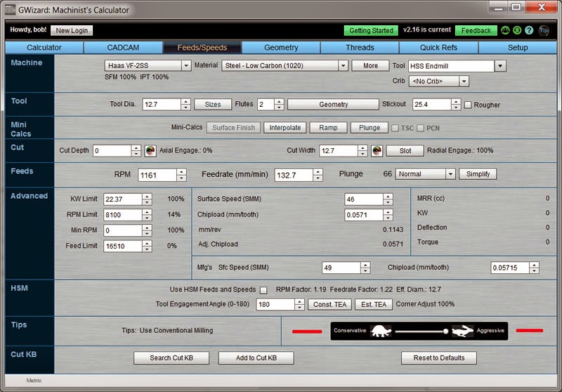This screenshot has height=392, width=562.
Task: Click the Mfg's Sfc Speed field showing 49
Action: coord(341,268)
